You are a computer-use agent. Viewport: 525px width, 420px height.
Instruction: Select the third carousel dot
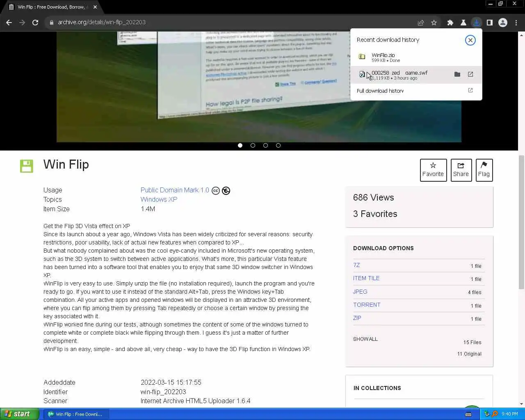click(266, 145)
